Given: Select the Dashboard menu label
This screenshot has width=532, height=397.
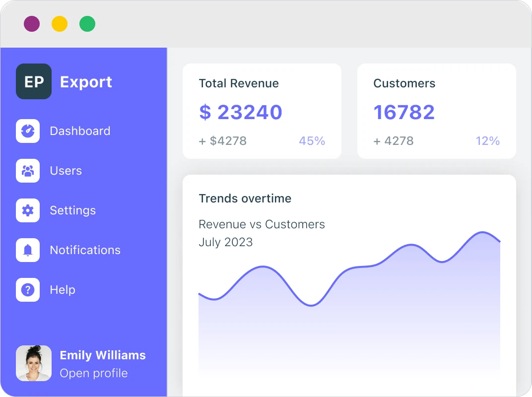Looking at the screenshot, I should 80,131.
